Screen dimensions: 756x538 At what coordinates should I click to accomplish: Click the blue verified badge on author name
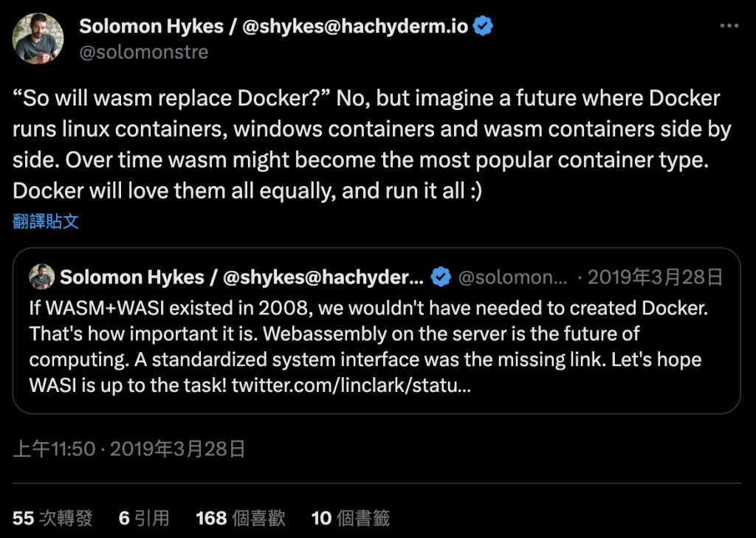484,27
